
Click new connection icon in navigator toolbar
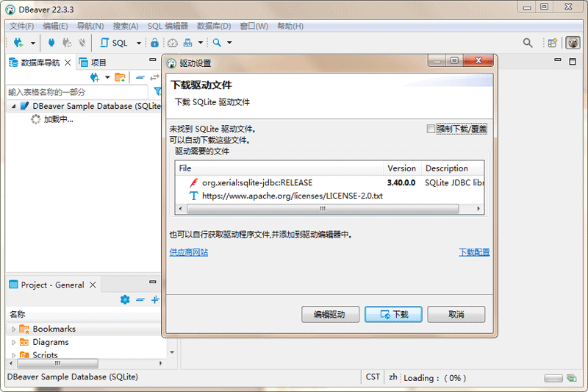[x=95, y=77]
